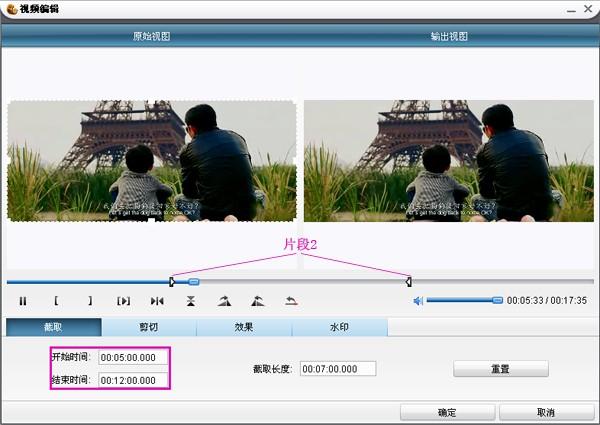Play the selected segment between brackets

(x=124, y=301)
